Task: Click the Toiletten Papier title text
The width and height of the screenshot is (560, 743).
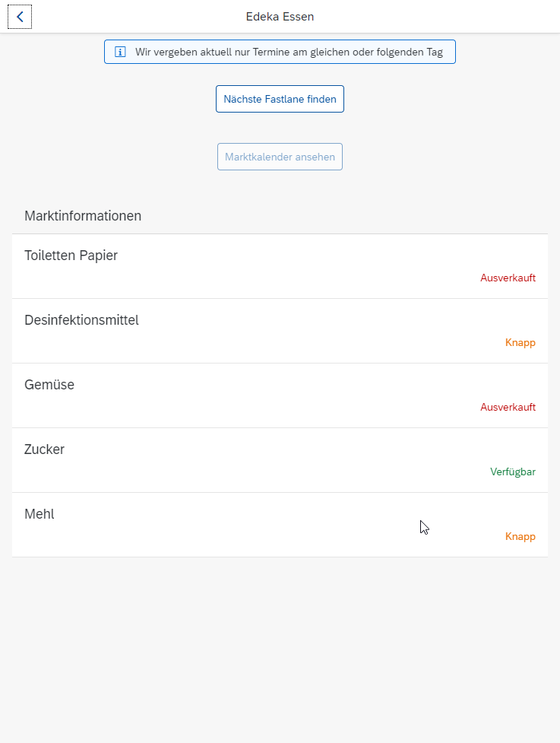Action: click(71, 256)
